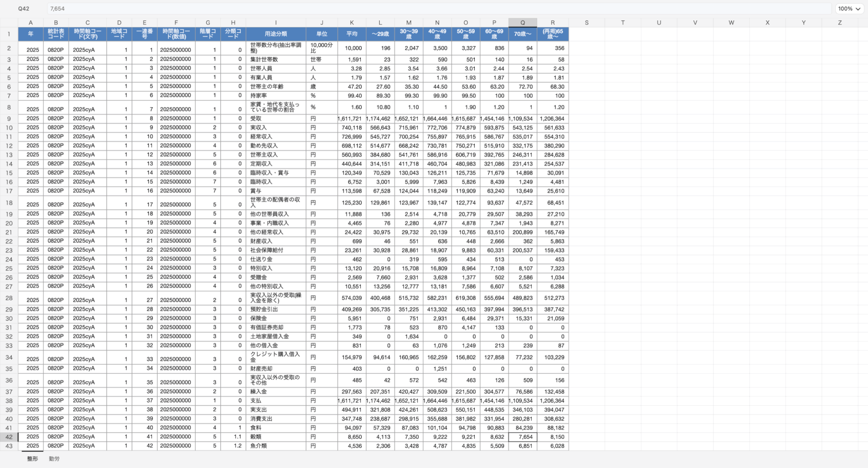Image resolution: width=868 pixels, height=468 pixels.
Task: Click row 42 header
Action: click(x=9, y=437)
